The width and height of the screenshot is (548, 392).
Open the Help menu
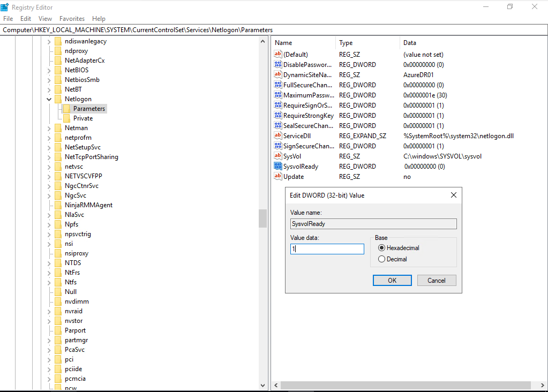point(99,19)
